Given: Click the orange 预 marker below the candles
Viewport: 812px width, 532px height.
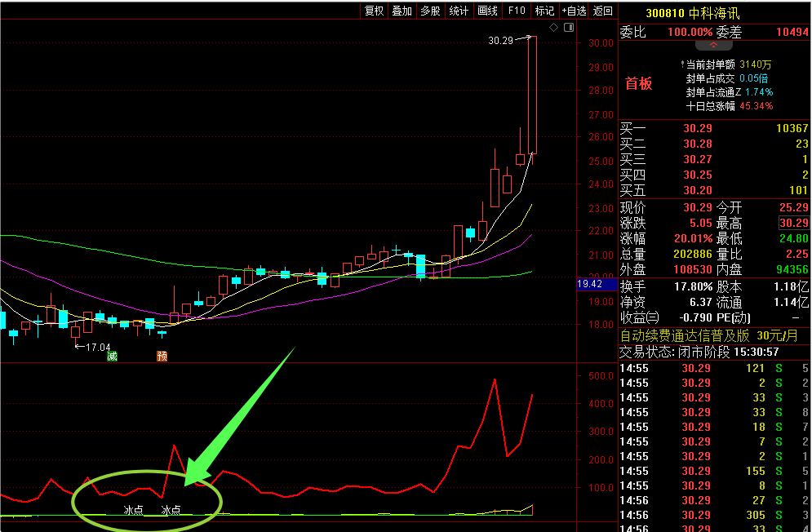Looking at the screenshot, I should point(162,357).
